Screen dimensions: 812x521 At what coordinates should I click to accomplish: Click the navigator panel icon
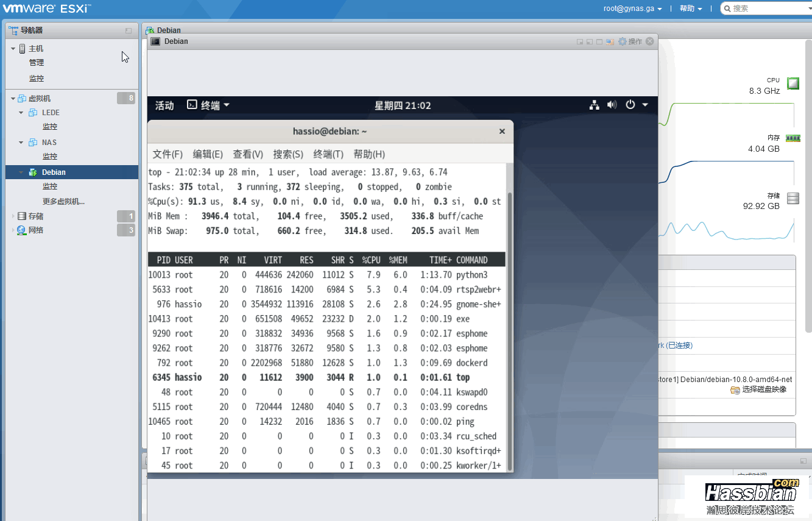13,30
